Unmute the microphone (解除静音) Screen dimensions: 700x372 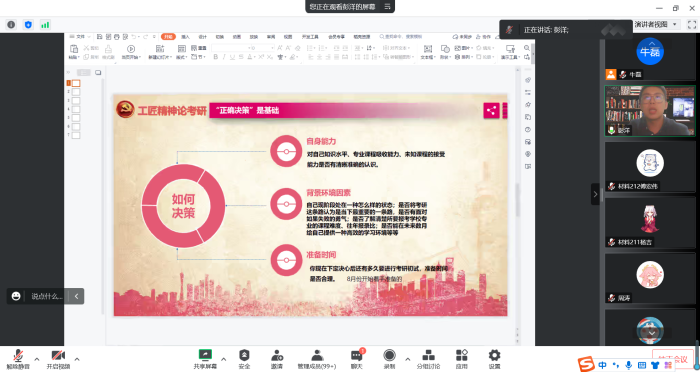(18, 359)
